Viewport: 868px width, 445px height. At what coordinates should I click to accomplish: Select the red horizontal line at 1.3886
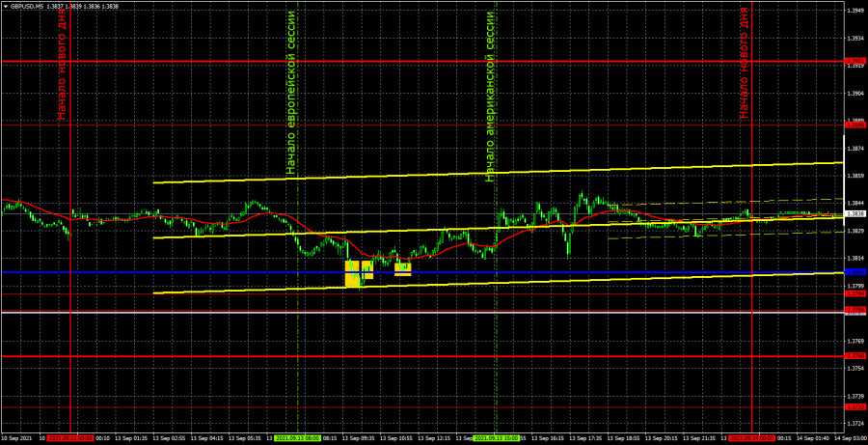click(x=386, y=125)
